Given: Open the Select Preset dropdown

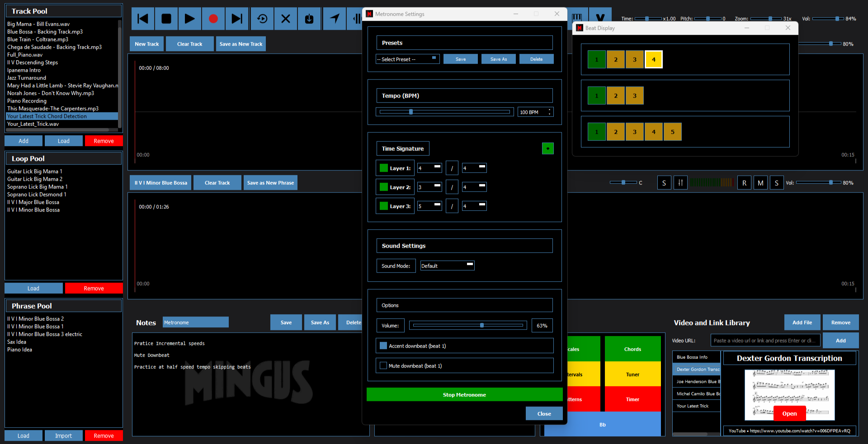Looking at the screenshot, I should (407, 59).
